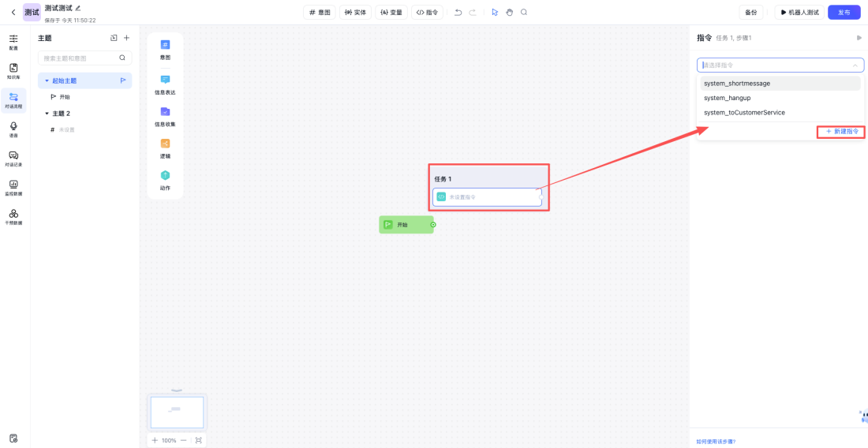Click the 100% zoom level text
Viewport: 868px width, 448px height.
(169, 440)
